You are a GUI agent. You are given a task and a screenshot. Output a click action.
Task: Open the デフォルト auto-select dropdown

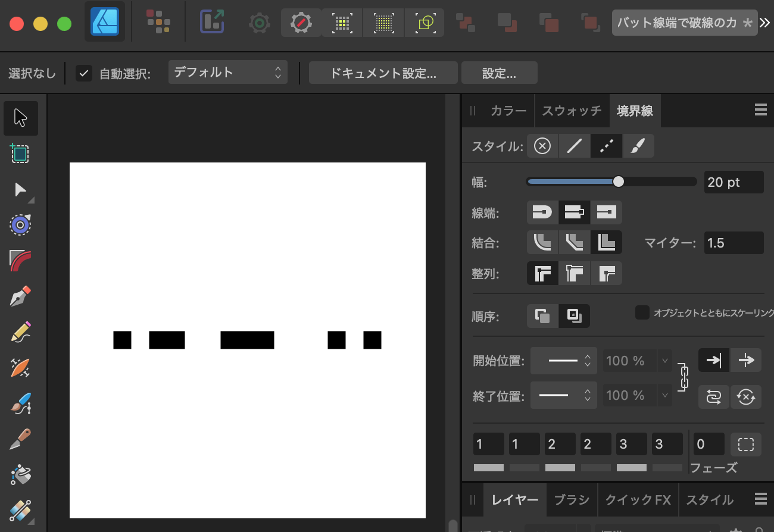pos(227,73)
